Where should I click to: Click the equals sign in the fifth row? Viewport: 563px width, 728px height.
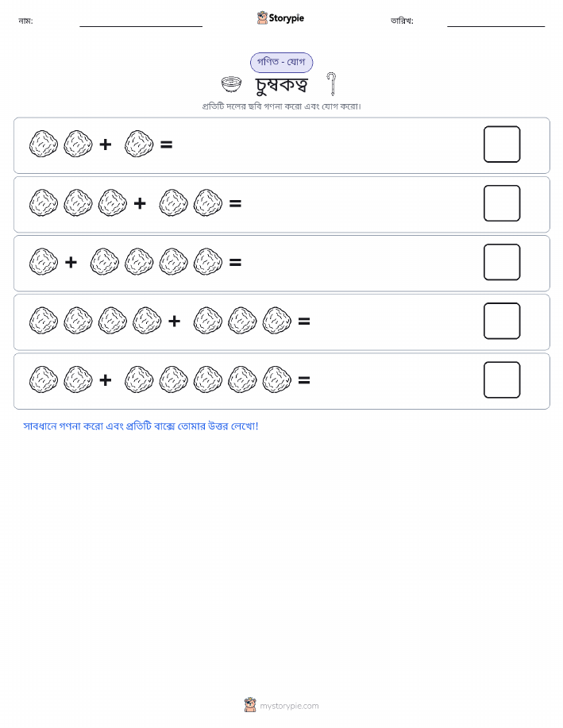(304, 380)
